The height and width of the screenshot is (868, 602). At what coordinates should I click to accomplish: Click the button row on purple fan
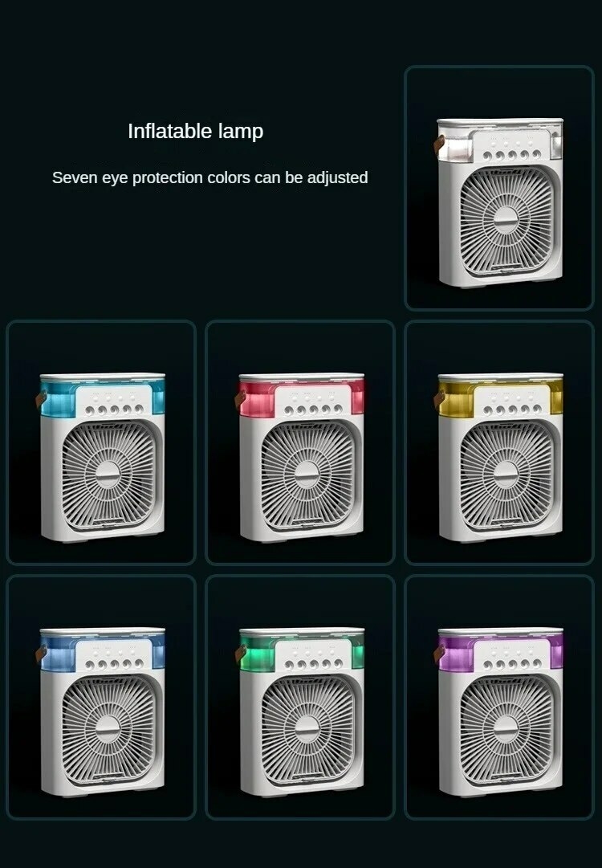[512, 664]
